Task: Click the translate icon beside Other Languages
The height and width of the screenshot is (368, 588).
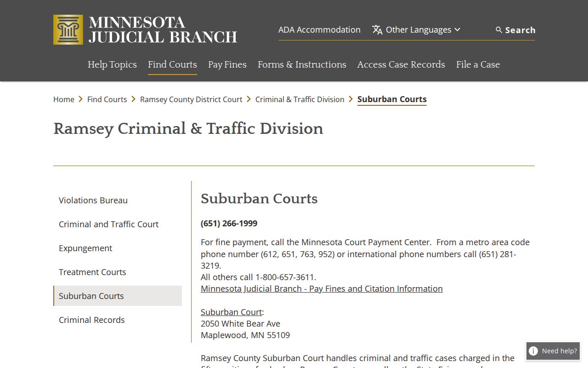Action: coord(377,30)
